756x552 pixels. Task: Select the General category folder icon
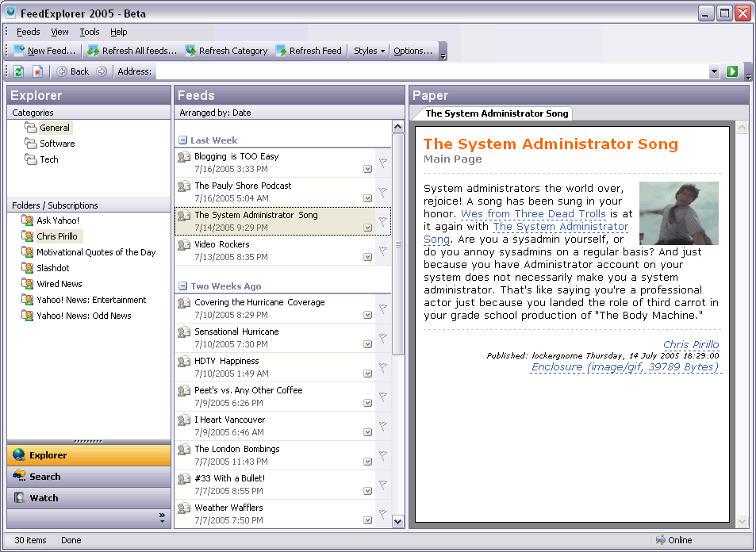pos(31,128)
